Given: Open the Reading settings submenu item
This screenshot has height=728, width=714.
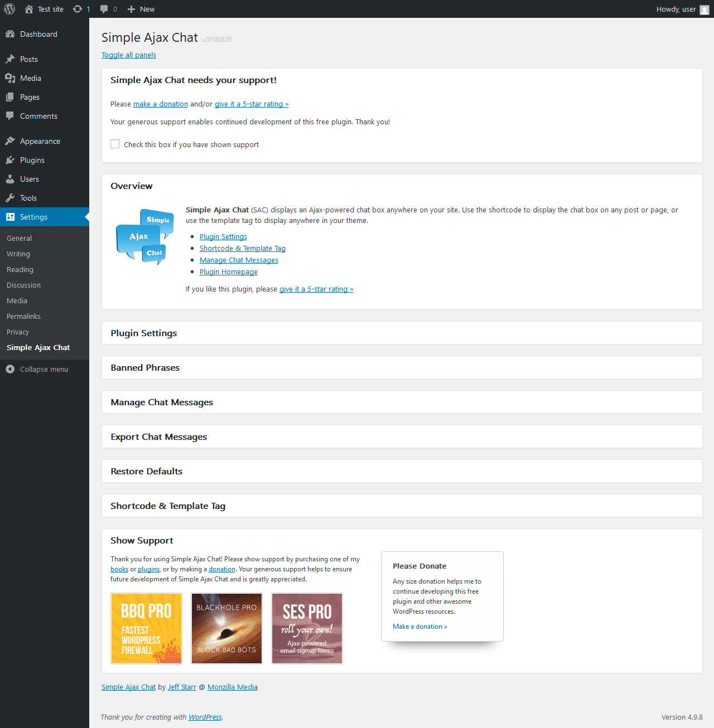Looking at the screenshot, I should (x=45, y=269).
